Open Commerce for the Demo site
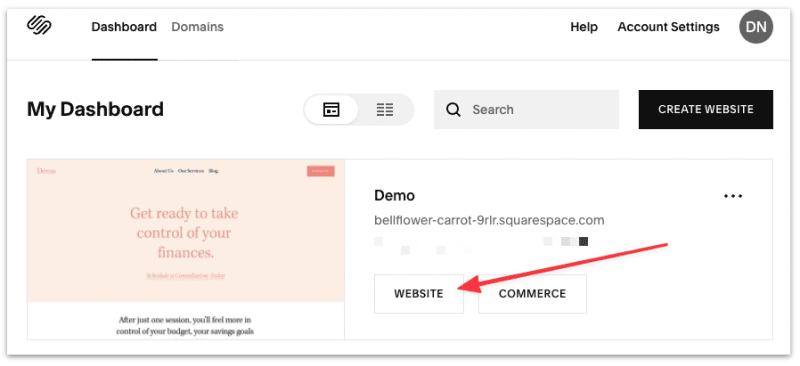This screenshot has height=366, width=800. click(x=532, y=294)
